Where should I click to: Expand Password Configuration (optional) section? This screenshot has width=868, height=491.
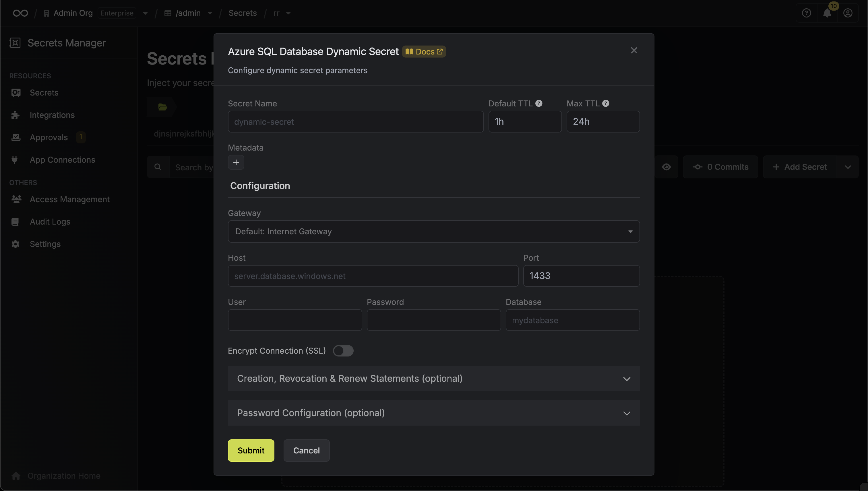(x=434, y=413)
